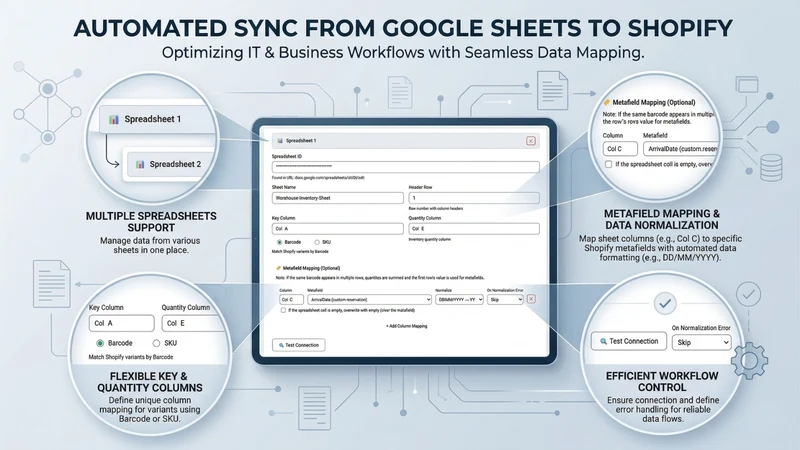This screenshot has width=800, height=450.
Task: Click the spreadsheet icon in center panel header
Action: click(280, 140)
